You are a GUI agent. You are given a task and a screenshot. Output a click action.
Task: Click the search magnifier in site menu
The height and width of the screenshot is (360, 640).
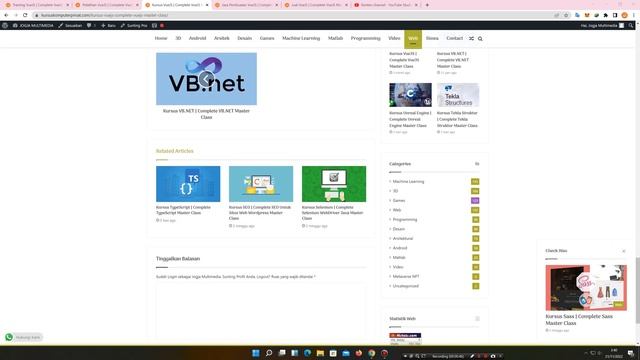pos(480,38)
